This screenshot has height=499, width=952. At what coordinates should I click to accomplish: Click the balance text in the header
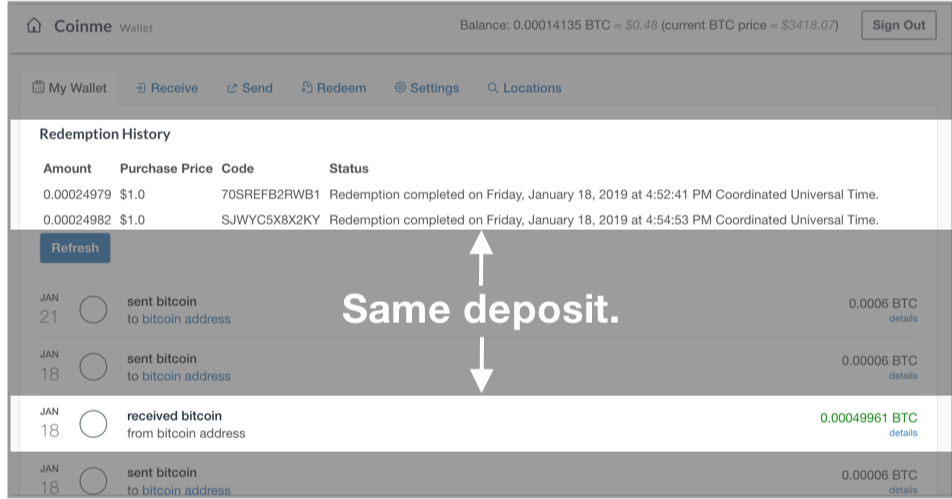tap(648, 25)
